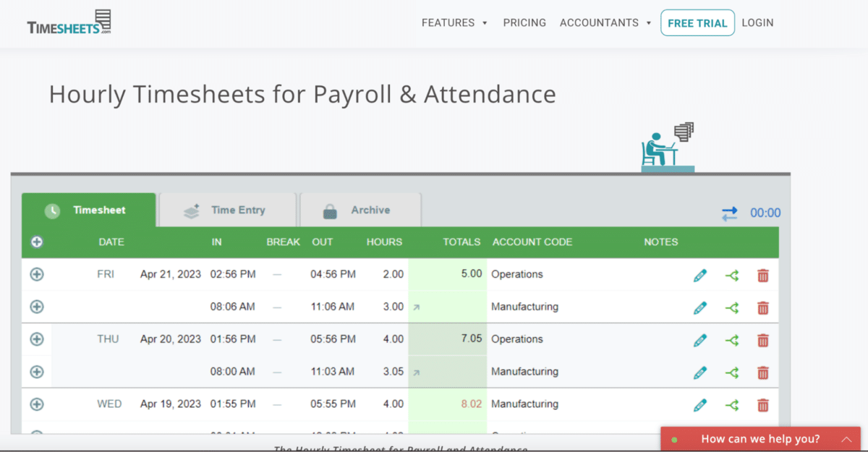Click the BREAK column header
Viewport: 868px width, 452px height.
tap(284, 242)
